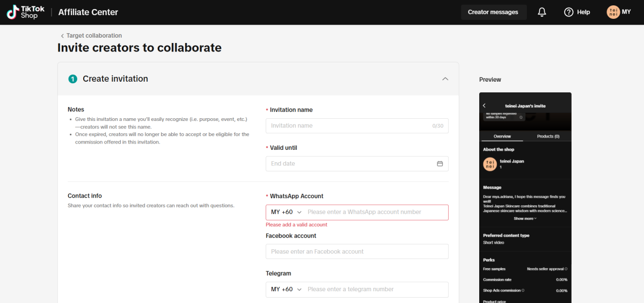Click the MY account label

point(626,12)
